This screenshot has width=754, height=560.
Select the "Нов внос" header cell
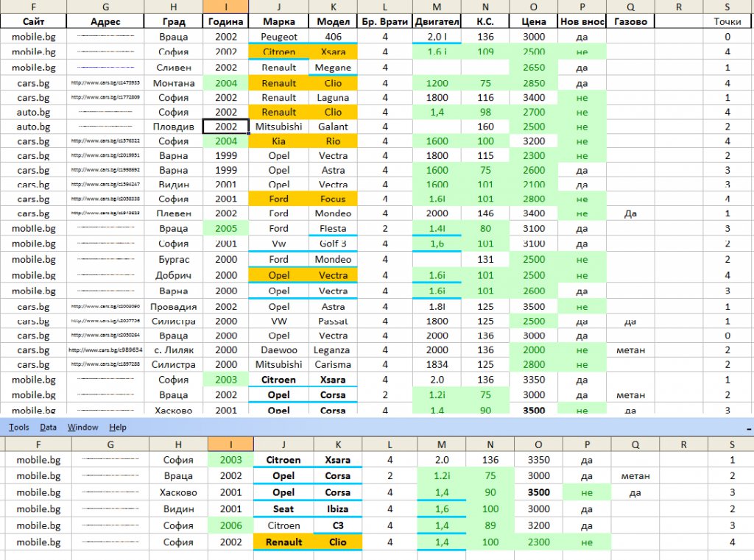(582, 21)
